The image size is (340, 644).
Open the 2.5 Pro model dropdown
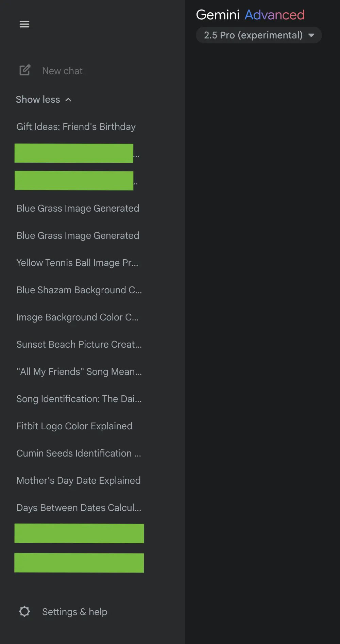point(253,35)
